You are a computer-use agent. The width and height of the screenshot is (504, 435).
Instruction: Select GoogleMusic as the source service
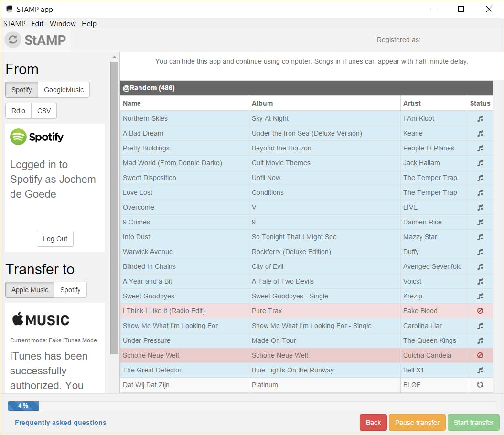click(64, 90)
